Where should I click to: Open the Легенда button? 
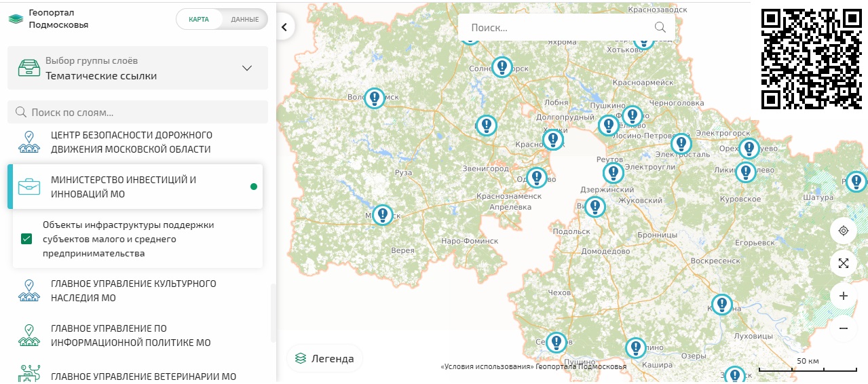pos(324,359)
